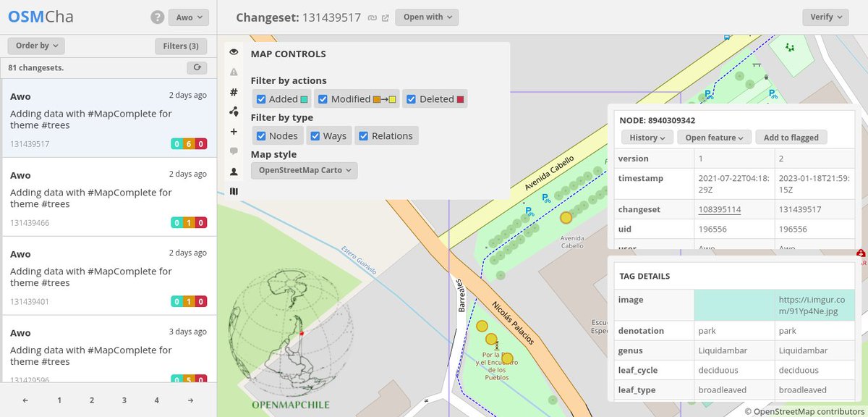Open the comment bubble discussions panel
The image size is (868, 417).
(234, 151)
